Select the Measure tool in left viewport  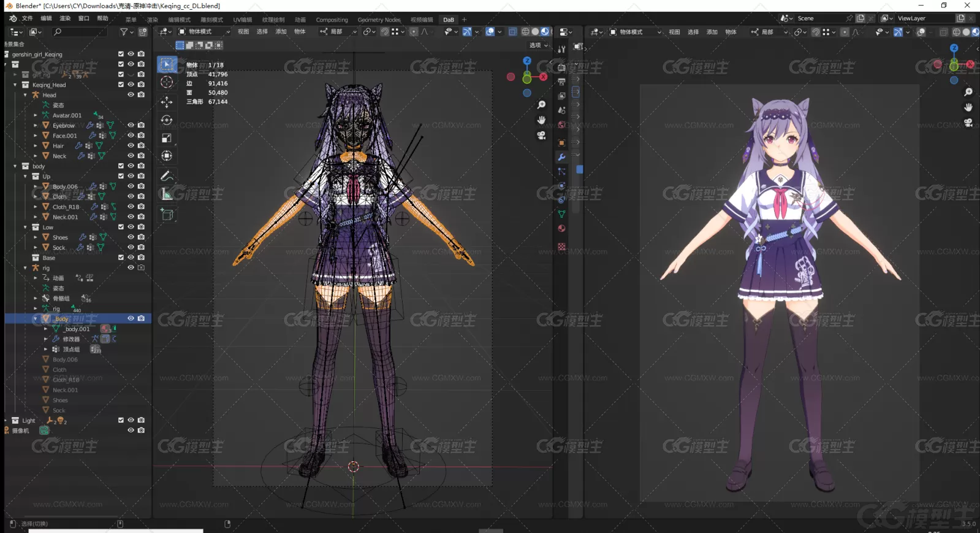[167, 194]
